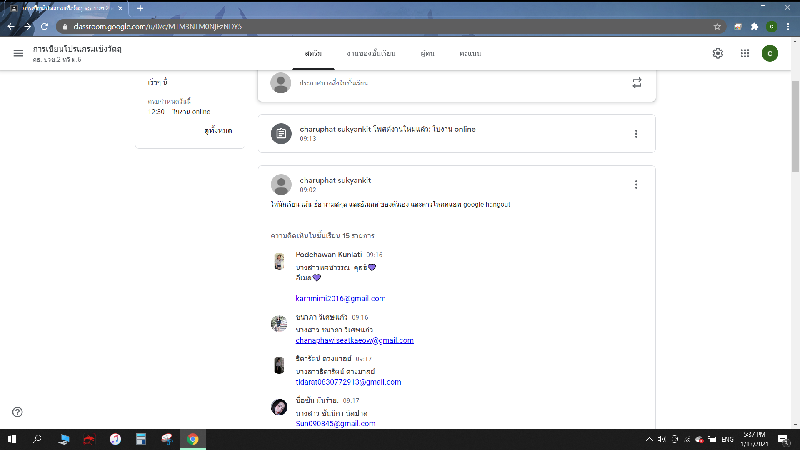The width and height of the screenshot is (800, 450).
Task: Open the class settings gear
Action: click(x=717, y=53)
